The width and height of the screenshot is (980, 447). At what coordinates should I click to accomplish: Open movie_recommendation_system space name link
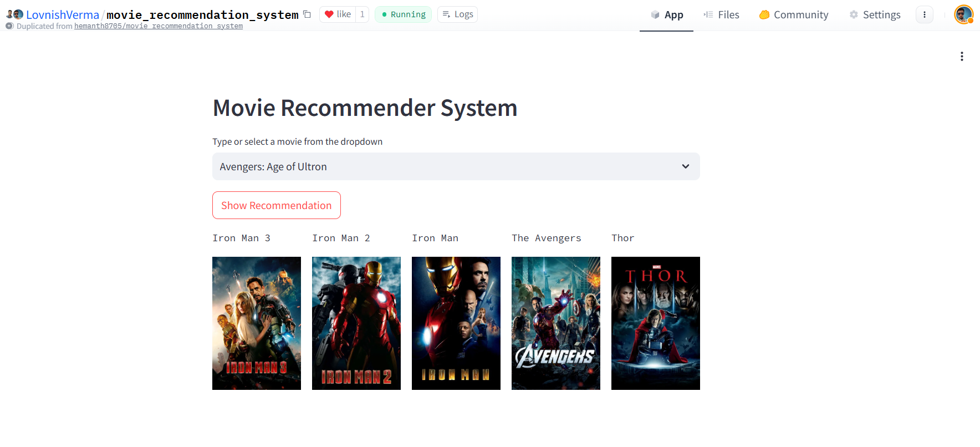[202, 15]
